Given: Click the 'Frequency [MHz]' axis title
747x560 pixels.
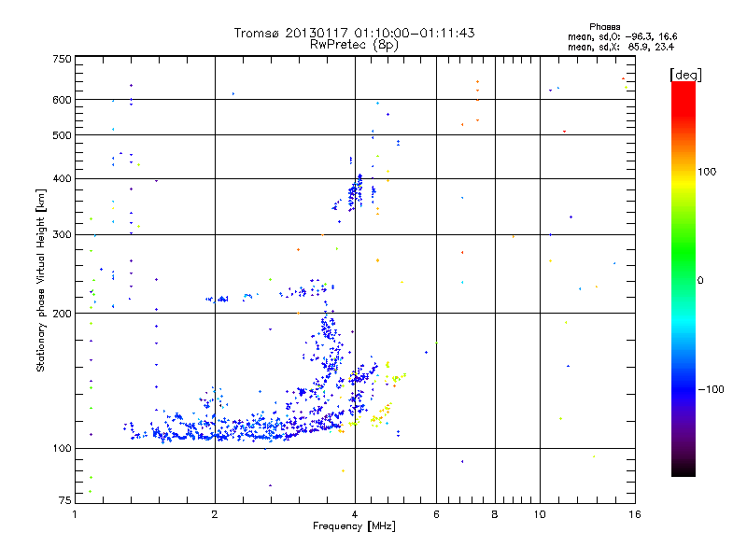Looking at the screenshot, I should 354,526.
